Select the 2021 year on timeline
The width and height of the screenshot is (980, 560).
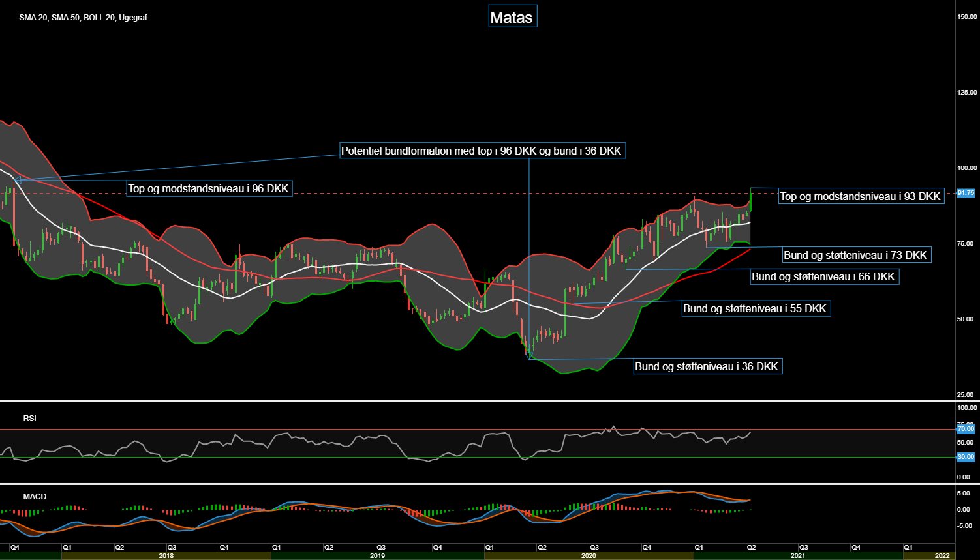click(x=798, y=556)
